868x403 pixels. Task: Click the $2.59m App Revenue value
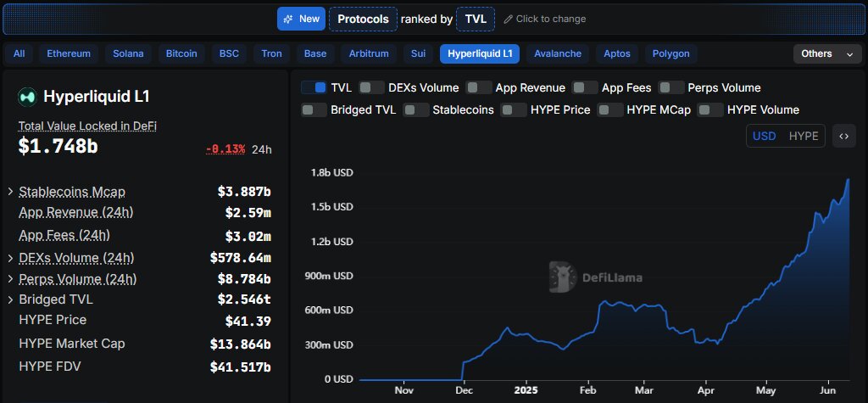click(x=248, y=212)
